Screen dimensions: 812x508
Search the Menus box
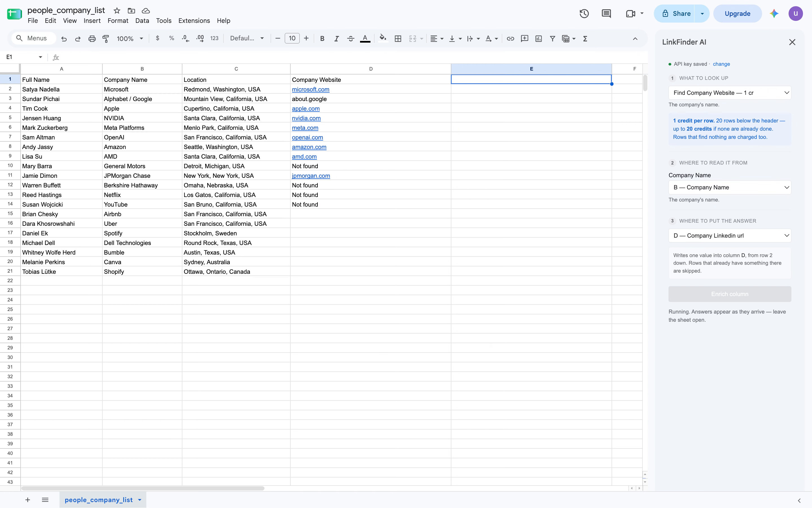click(x=33, y=38)
